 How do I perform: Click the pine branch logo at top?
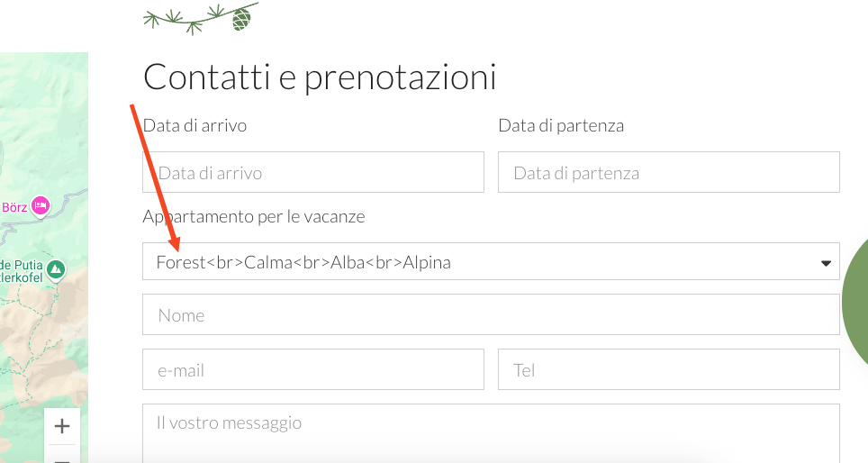point(201,18)
